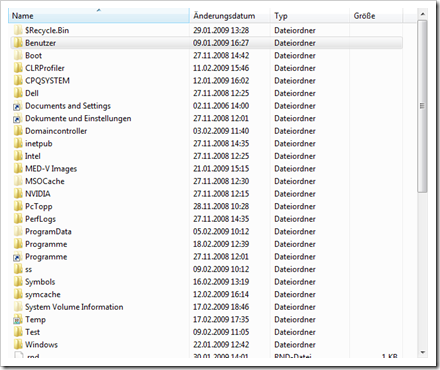Select the MSOCache folder icon
The height and width of the screenshot is (370, 440).
(18, 181)
